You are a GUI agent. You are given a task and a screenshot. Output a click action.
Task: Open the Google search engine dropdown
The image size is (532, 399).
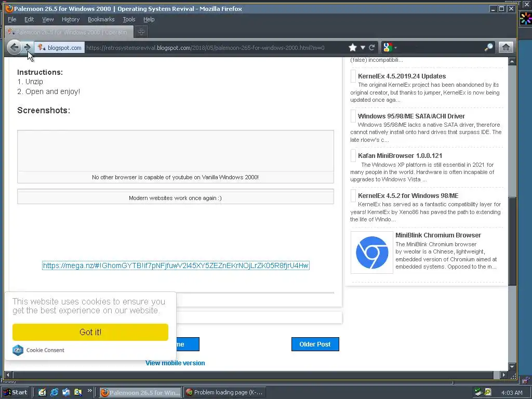click(389, 47)
